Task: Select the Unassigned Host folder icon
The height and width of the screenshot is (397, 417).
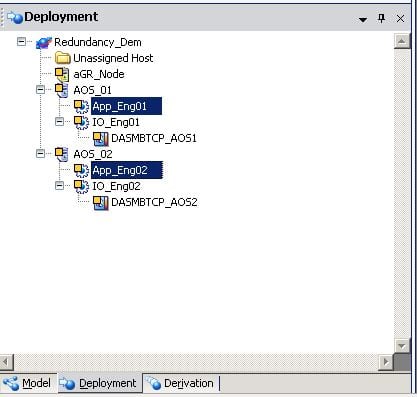Action: click(63, 58)
